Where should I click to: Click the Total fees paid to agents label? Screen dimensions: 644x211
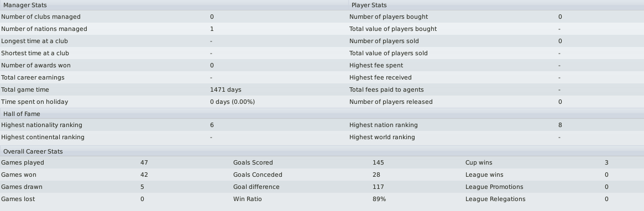[x=386, y=89]
